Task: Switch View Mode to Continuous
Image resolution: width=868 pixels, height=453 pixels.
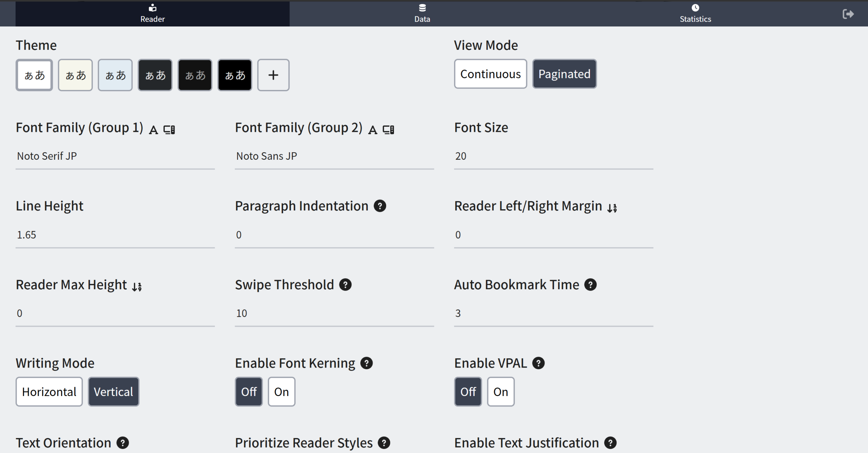Action: 490,74
